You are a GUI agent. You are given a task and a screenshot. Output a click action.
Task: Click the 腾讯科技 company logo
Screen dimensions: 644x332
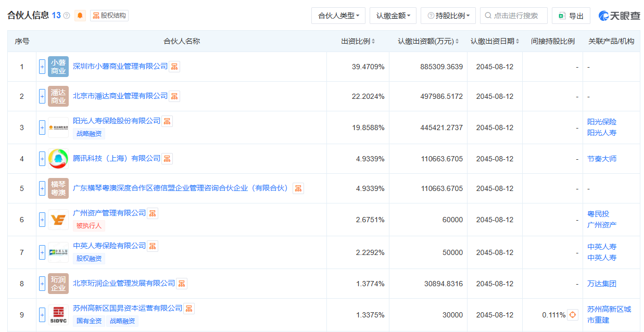[58, 159]
